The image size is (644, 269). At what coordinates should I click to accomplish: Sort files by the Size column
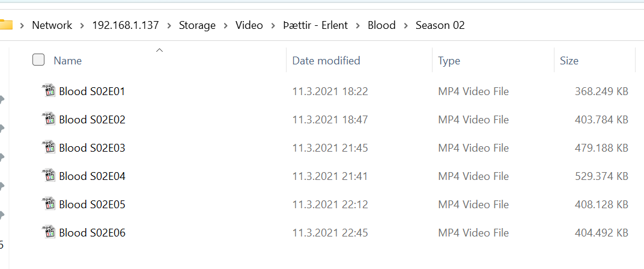[569, 61]
